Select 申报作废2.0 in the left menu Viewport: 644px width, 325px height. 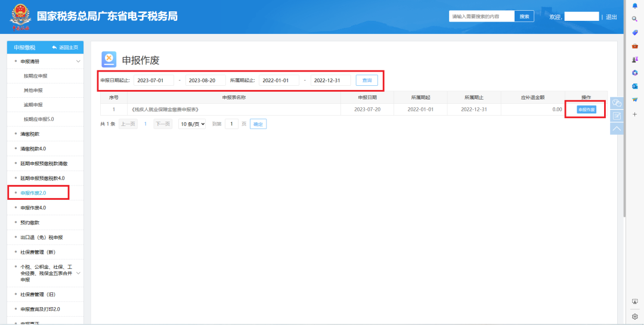[33, 193]
